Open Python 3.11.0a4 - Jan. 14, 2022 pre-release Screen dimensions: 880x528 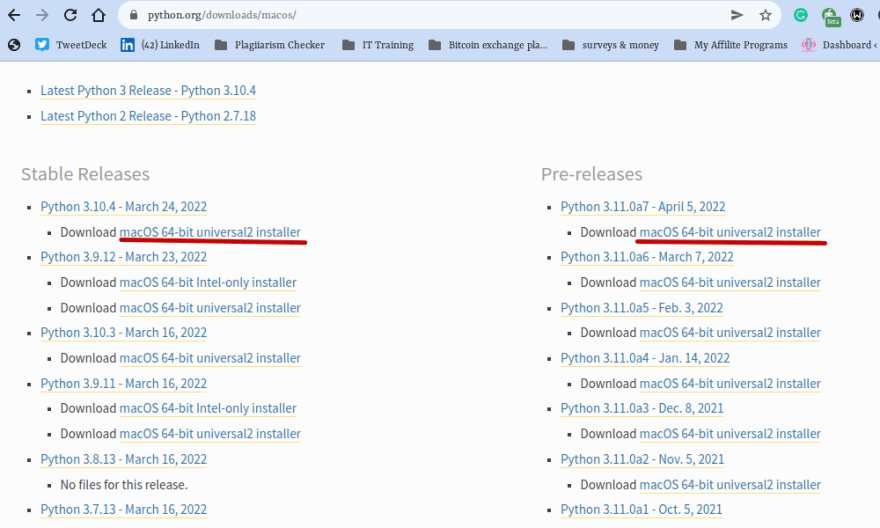645,358
